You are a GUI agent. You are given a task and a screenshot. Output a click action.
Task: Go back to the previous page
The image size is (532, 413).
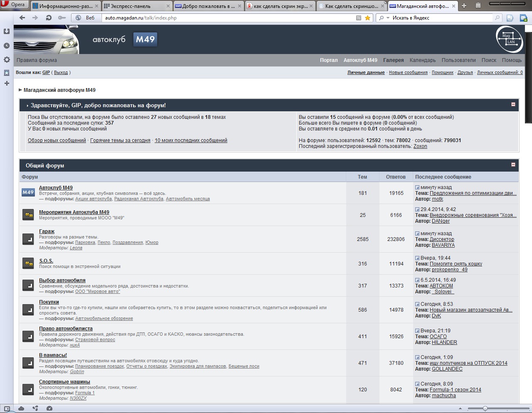(x=22, y=18)
